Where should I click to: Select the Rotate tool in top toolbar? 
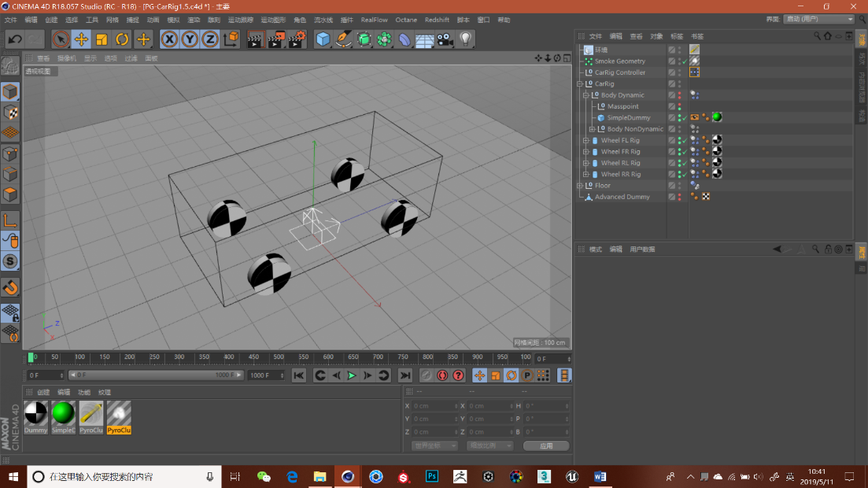point(122,39)
